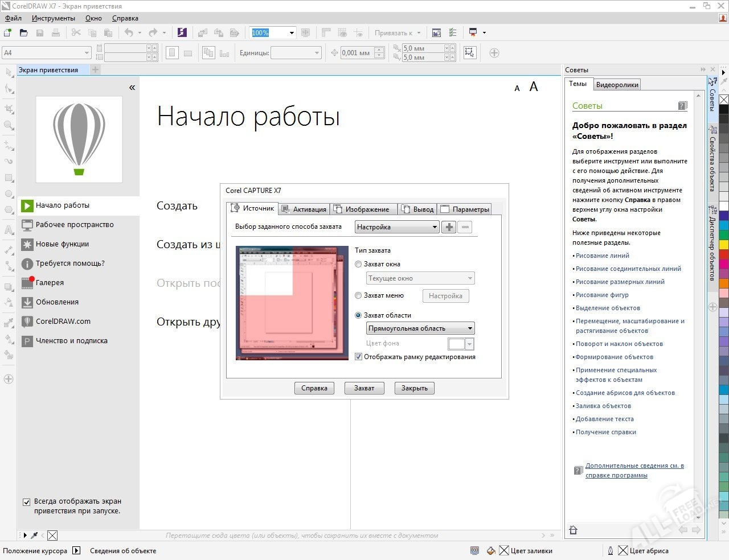Click the large A font-size icon
This screenshot has width=729, height=560.
534,87
